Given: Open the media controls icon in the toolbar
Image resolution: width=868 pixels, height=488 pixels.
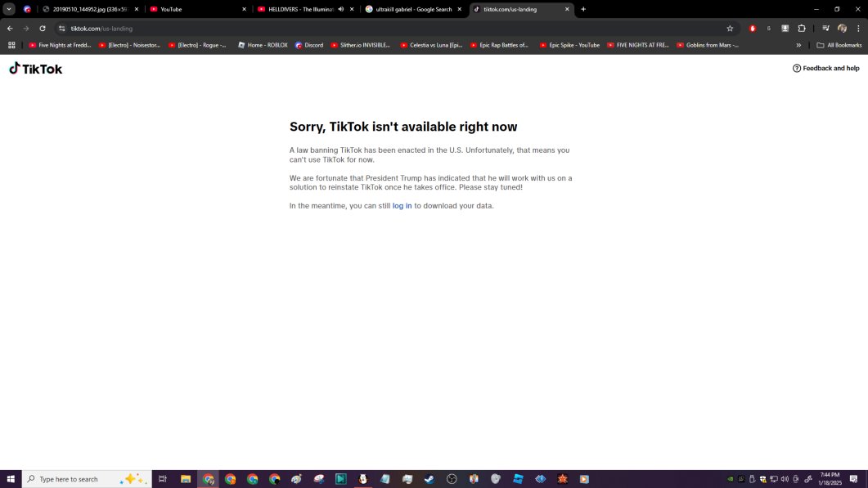Looking at the screenshot, I should (825, 29).
